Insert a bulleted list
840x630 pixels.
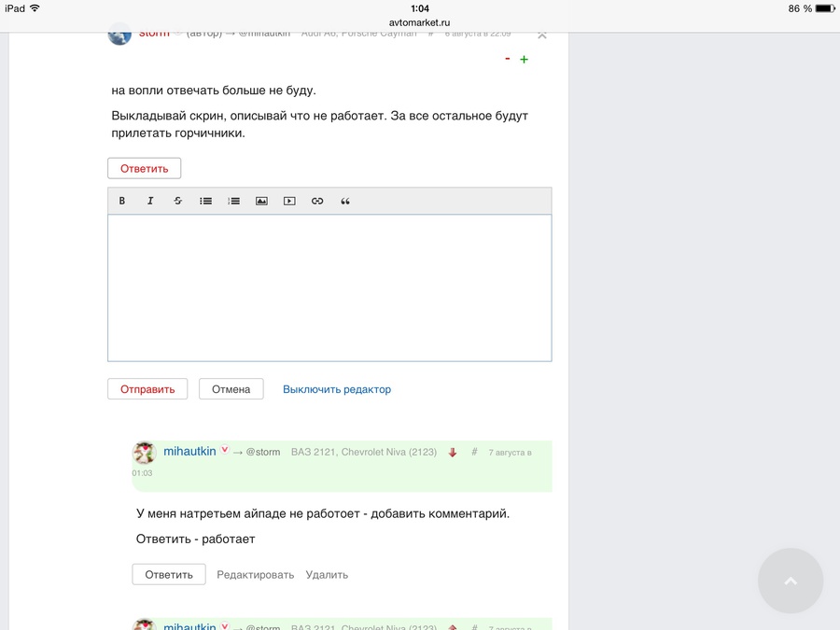[x=205, y=201]
